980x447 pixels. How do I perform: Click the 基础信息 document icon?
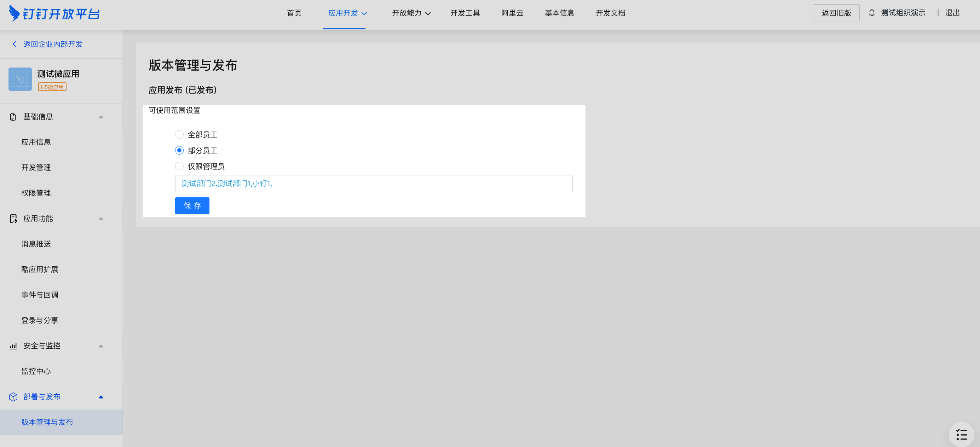[x=13, y=117]
